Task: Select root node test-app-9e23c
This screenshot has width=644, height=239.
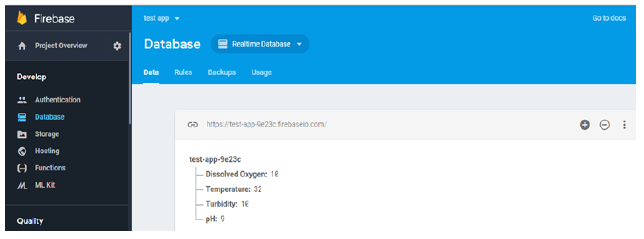Action: (x=215, y=159)
